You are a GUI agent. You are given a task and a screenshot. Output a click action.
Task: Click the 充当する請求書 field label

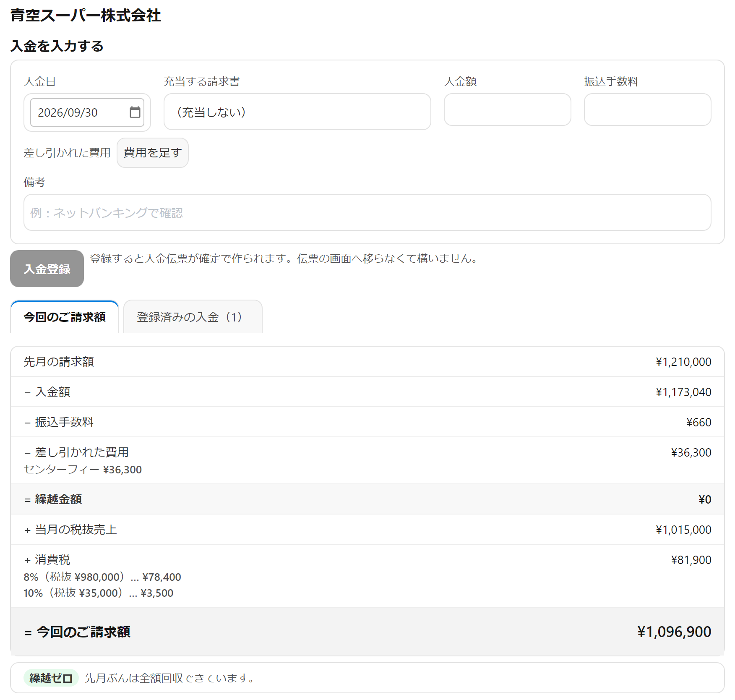click(202, 81)
